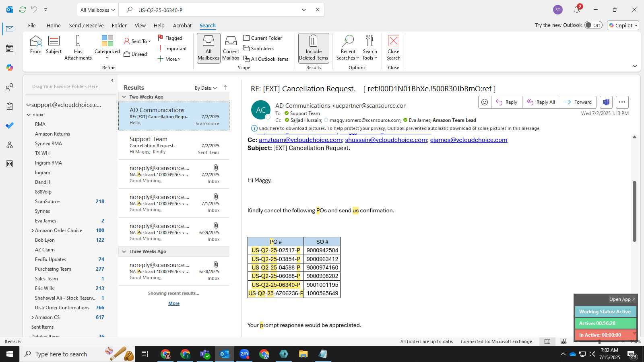The height and width of the screenshot is (362, 644).
Task: Open the Categorized filter
Action: pyautogui.click(x=107, y=47)
